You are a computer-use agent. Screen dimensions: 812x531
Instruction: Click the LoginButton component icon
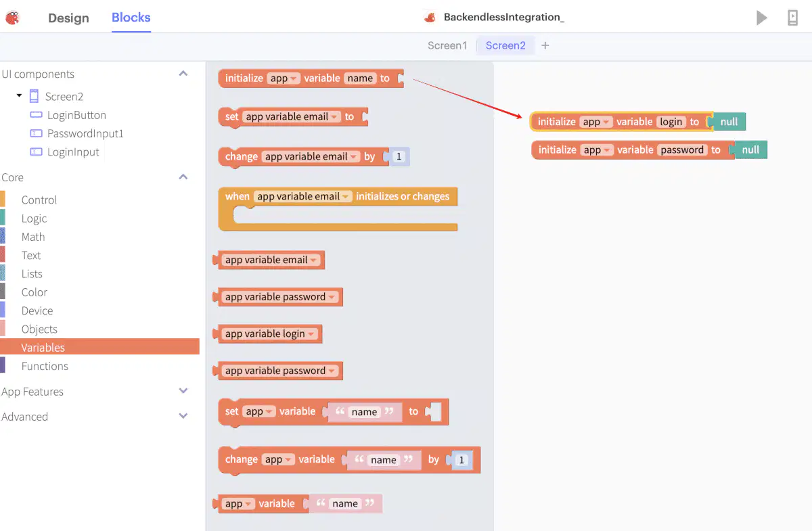36,115
